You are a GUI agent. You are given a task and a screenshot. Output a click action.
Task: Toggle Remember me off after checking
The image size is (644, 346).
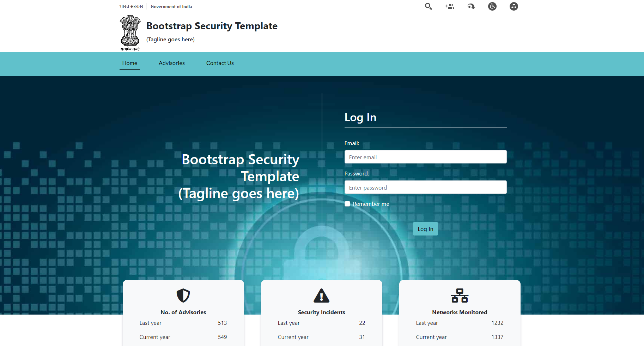[347, 204]
